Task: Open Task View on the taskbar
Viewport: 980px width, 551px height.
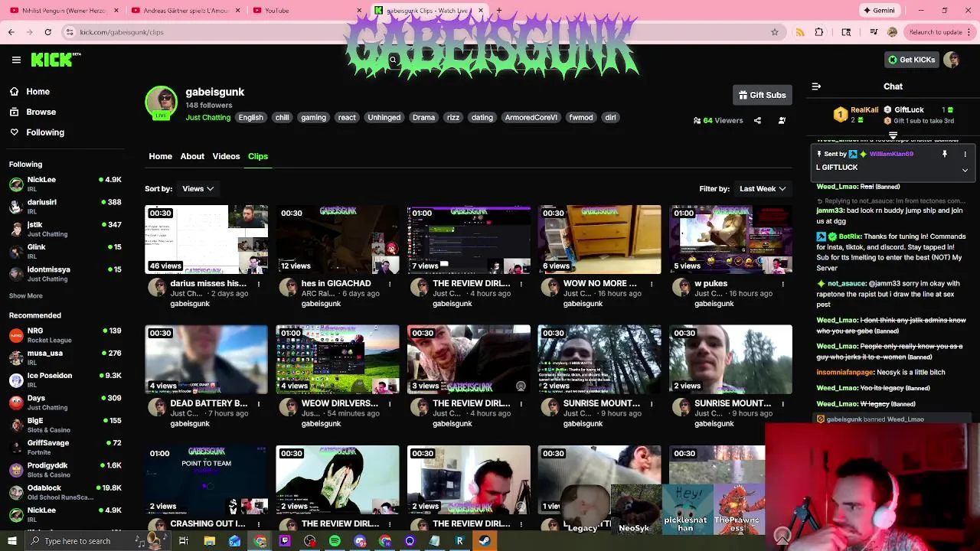Action: point(184,541)
